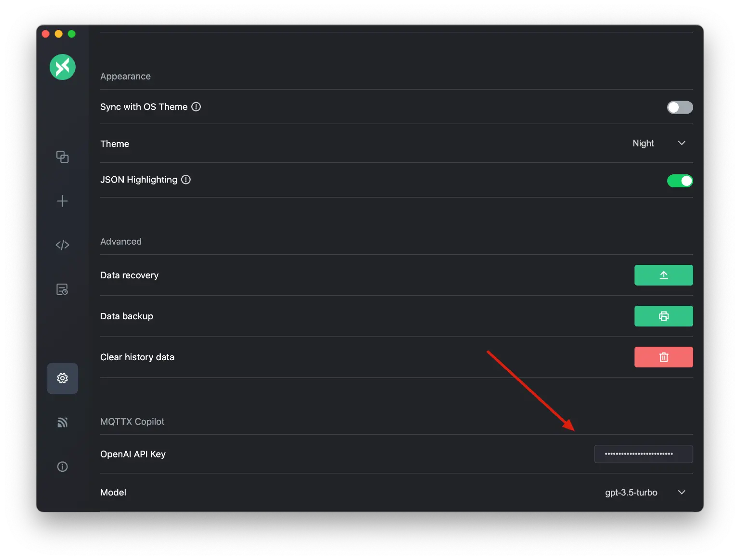The image size is (740, 560).
Task: Select the Night theme value
Action: click(x=643, y=143)
